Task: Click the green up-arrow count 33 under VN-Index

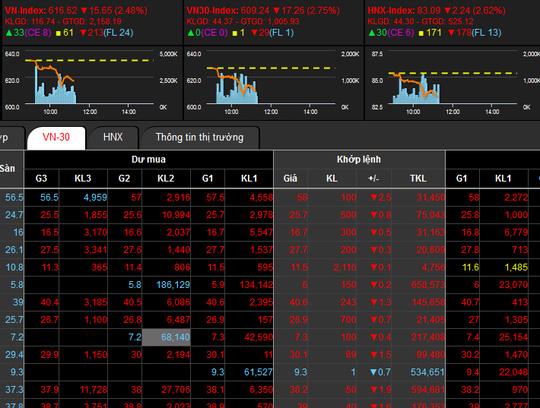Action: [15, 33]
